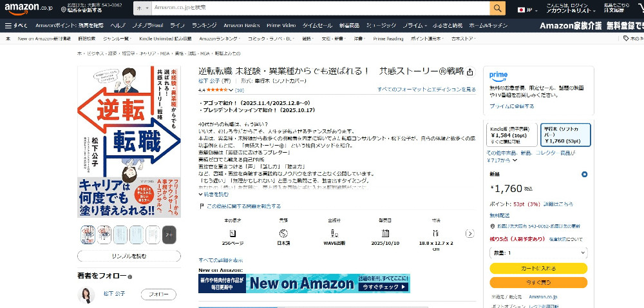Viewport: 644px width, 308px height.
Task: Share this book via share icon
Action: 470,72
